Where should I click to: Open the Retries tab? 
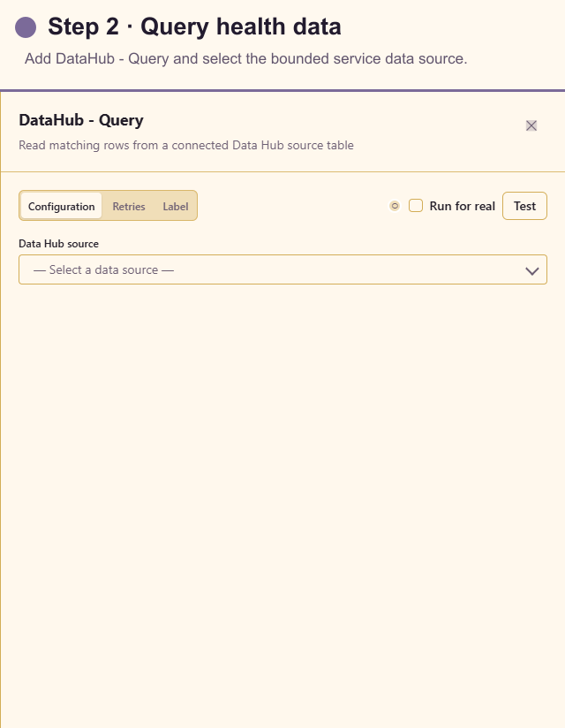[x=129, y=206]
